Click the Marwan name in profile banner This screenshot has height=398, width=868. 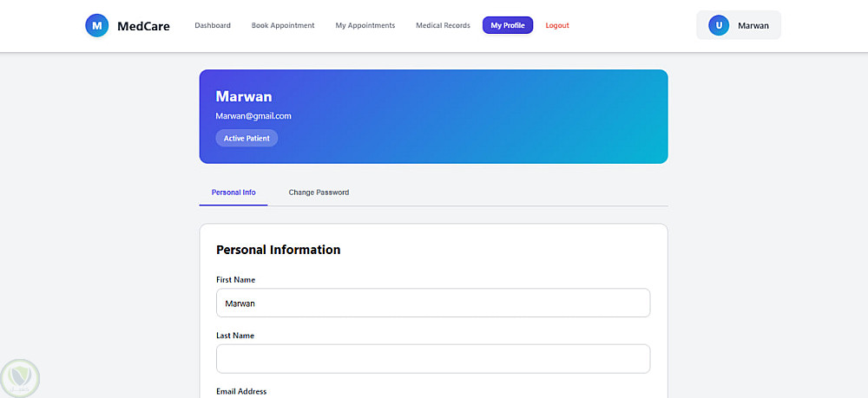click(244, 97)
